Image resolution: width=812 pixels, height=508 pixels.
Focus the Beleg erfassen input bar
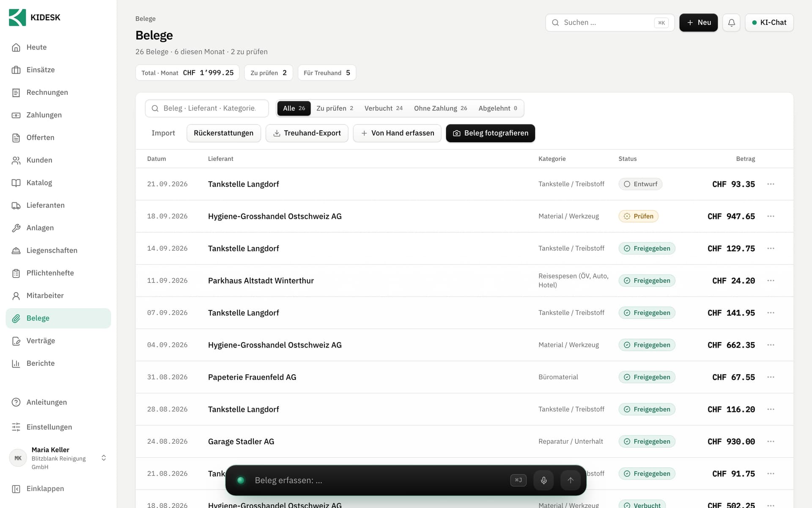point(378,480)
